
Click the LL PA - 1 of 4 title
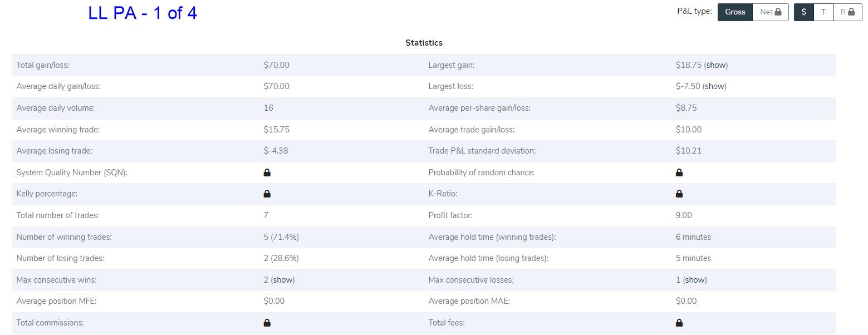click(x=143, y=13)
